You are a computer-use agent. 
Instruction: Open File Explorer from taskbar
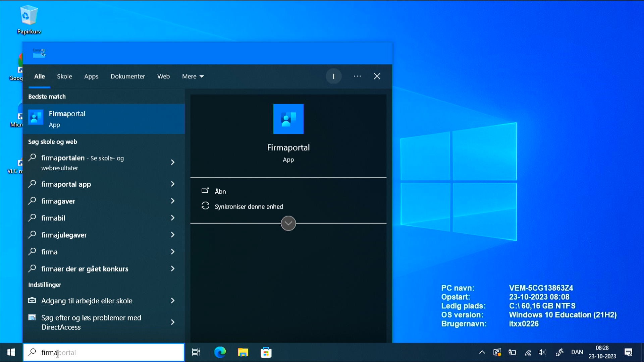pyautogui.click(x=243, y=352)
